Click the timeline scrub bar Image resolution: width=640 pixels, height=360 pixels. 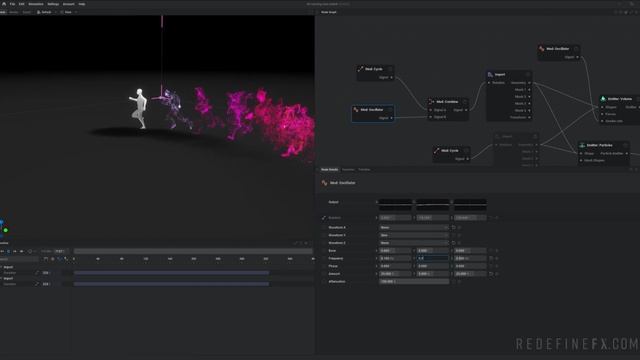pos(193,251)
